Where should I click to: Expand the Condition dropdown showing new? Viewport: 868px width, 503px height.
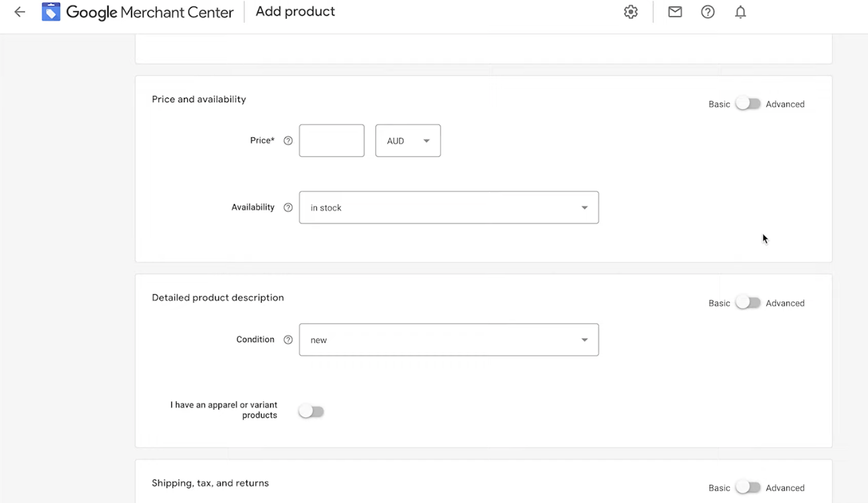tap(449, 340)
